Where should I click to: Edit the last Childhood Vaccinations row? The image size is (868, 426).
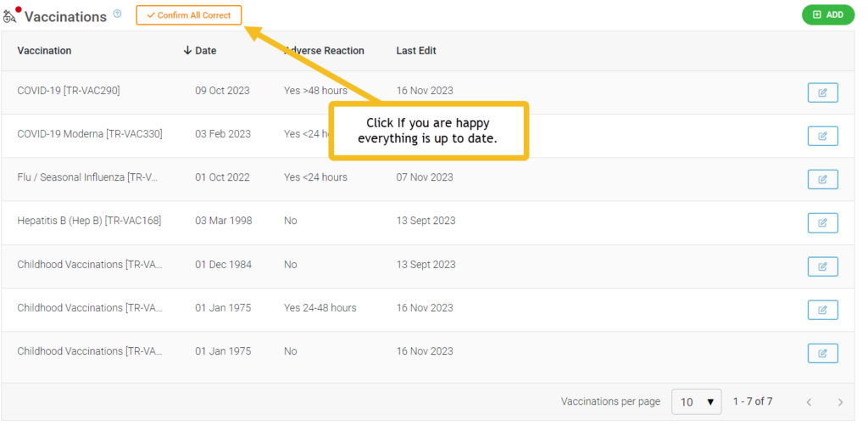click(822, 353)
